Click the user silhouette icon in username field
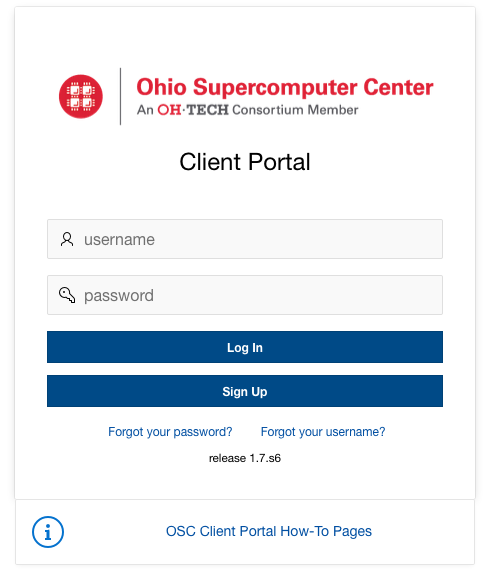Screen dimensions: 487x576 [67, 239]
